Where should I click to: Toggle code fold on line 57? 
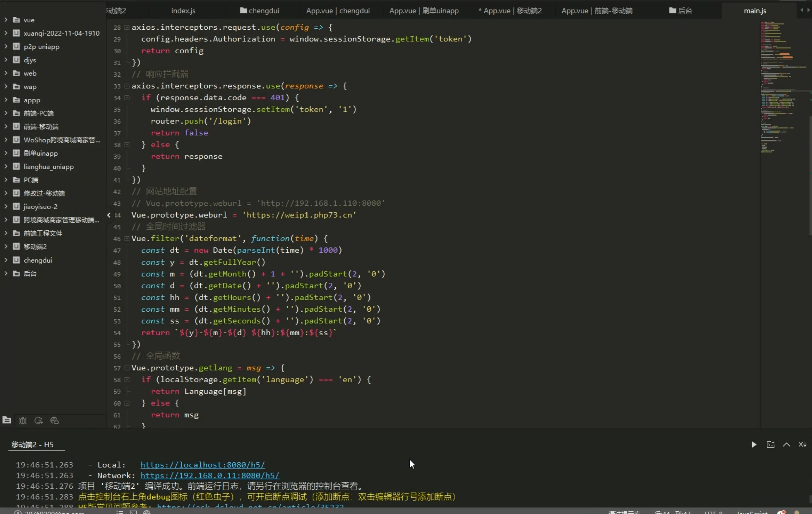(x=127, y=368)
